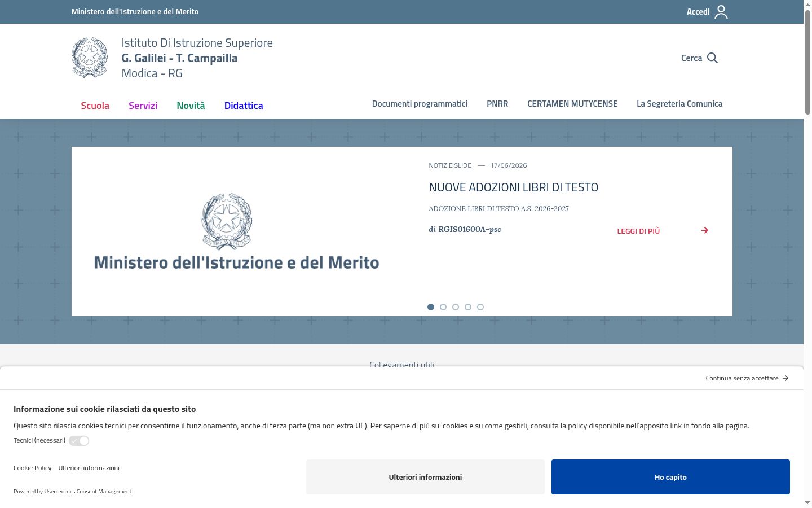
Task: Click the large Ulteriori informazioni button
Action: (425, 477)
